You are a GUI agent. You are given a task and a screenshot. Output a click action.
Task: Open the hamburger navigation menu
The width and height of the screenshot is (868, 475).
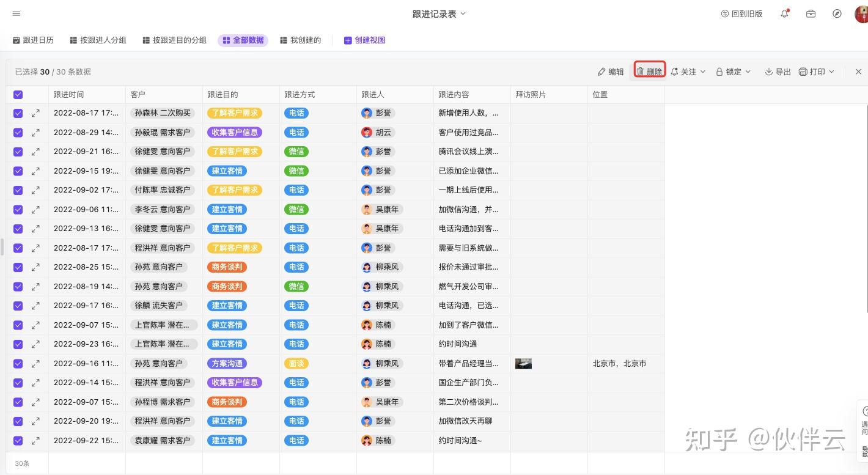(17, 13)
